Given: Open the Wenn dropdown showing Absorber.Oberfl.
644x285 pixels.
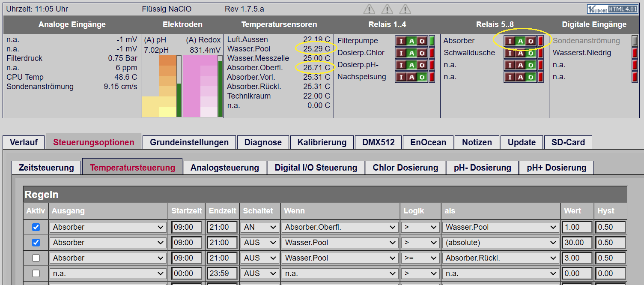Looking at the screenshot, I should point(340,227).
